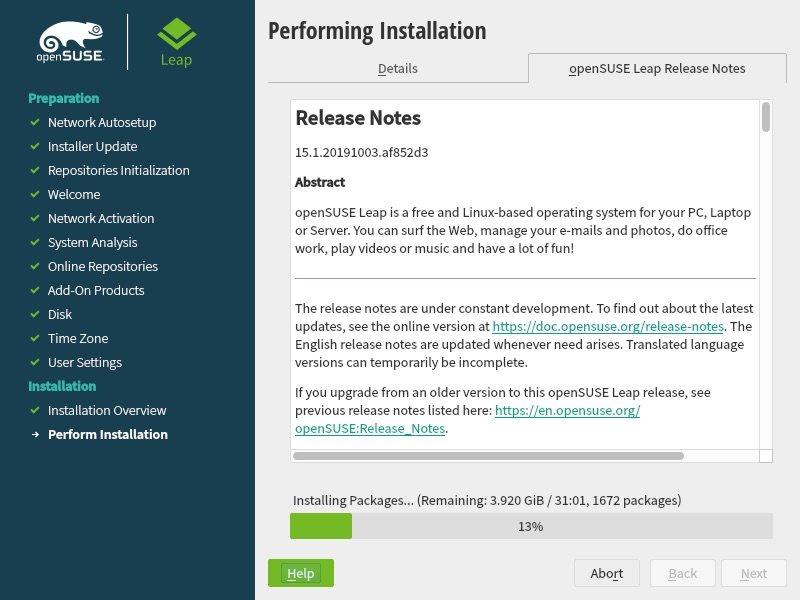
Task: Click the checkmark beside Installer Update
Action: point(35,146)
